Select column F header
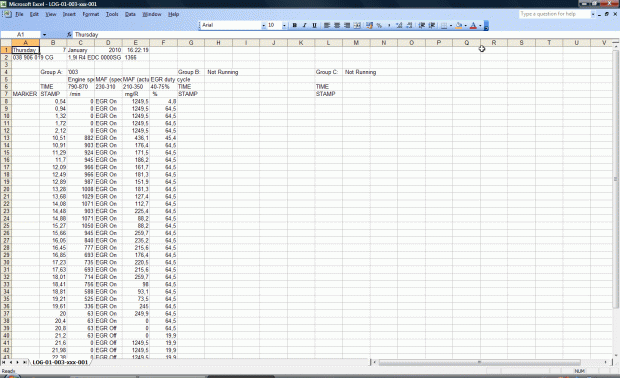Screen dimensions: 620x378 pyautogui.click(x=163, y=43)
